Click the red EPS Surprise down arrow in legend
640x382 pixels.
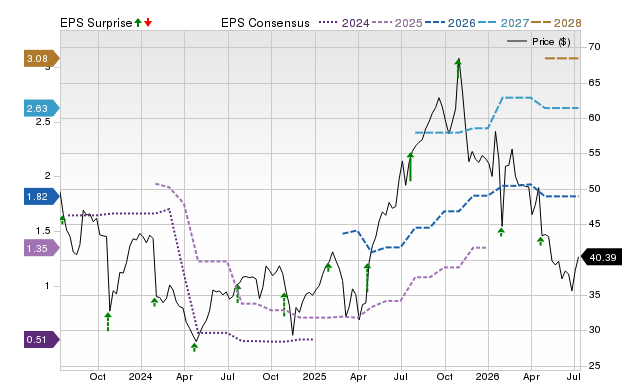(148, 22)
